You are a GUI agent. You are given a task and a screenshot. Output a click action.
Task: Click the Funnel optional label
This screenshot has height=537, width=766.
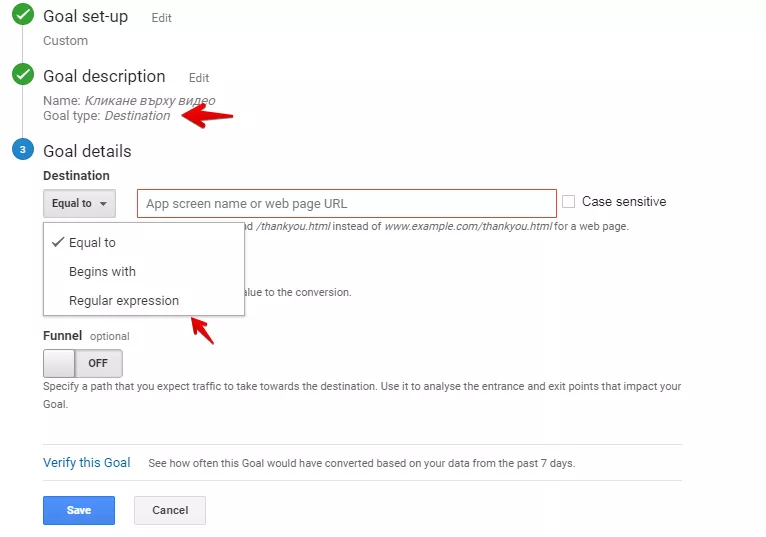86,336
